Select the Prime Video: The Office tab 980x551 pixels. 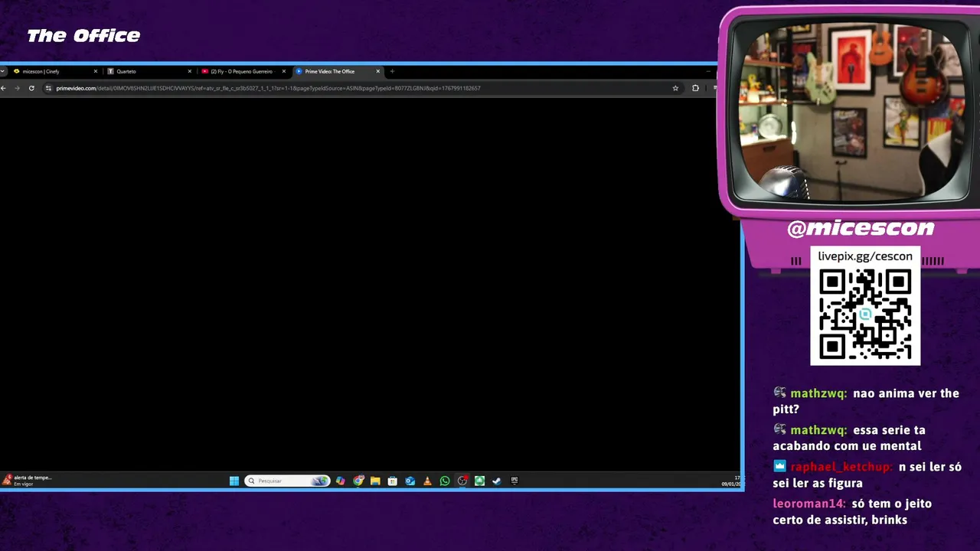pos(337,71)
